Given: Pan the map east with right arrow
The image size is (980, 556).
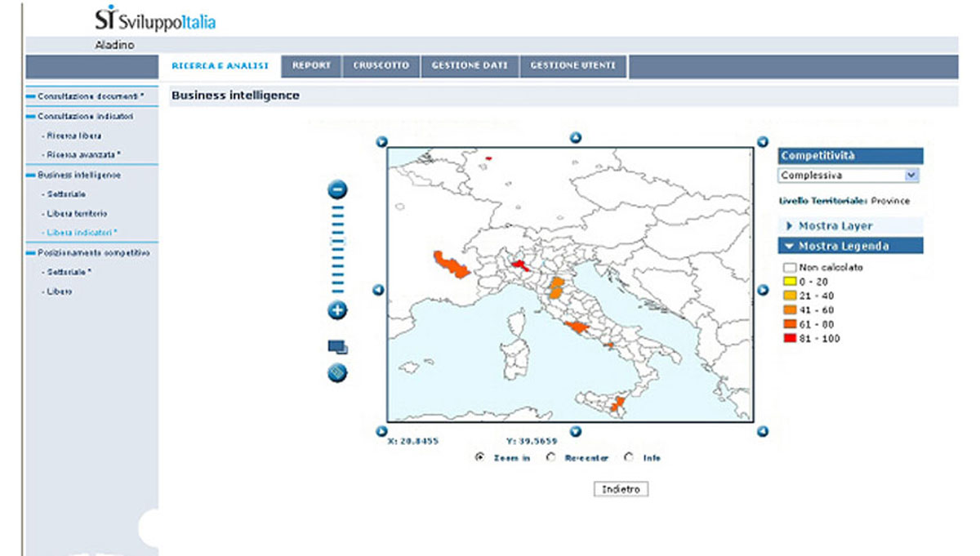Looking at the screenshot, I should pos(762,290).
